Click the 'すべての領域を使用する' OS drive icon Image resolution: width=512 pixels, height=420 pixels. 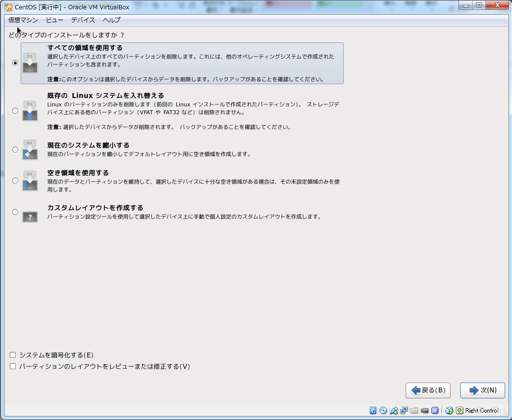pos(30,64)
